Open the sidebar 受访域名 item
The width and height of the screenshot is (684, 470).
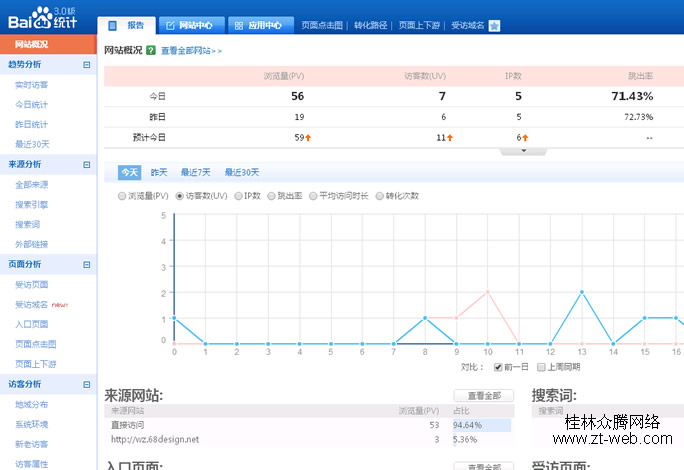(x=31, y=304)
